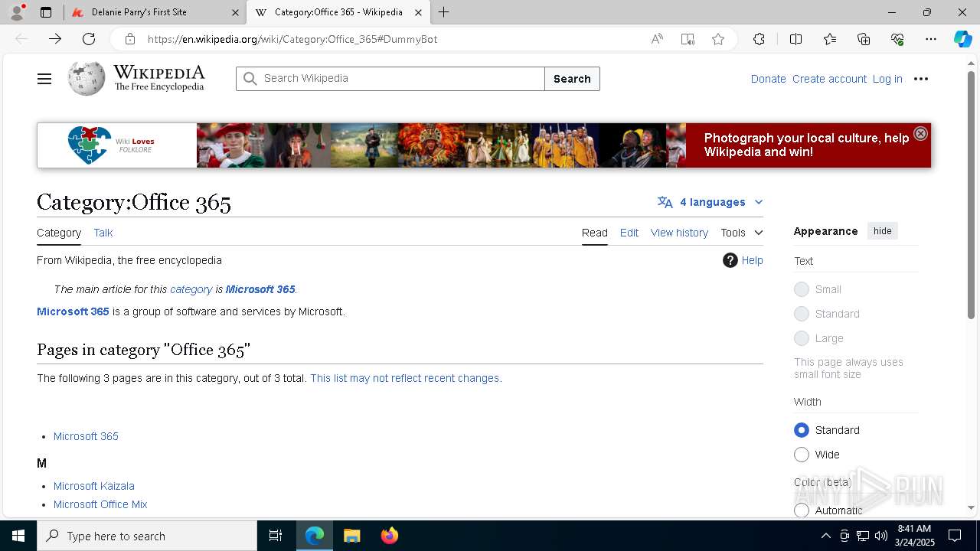
Task: Open the notification center icon
Action: (955, 536)
